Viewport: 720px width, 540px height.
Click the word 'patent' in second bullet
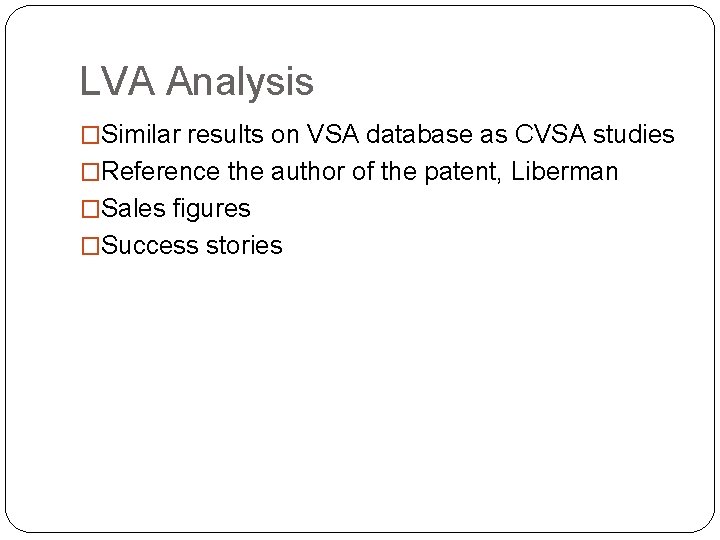pos(461,173)
